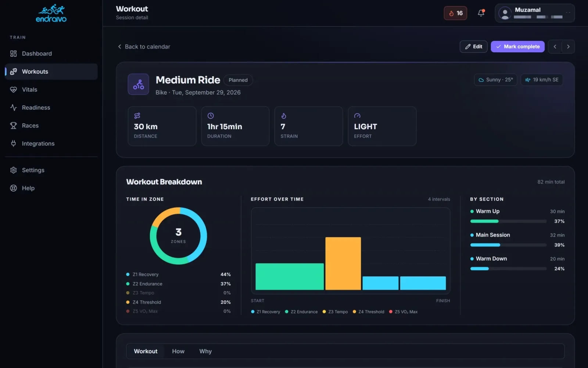Click the effort gauge icon
The image size is (588, 368).
(357, 116)
